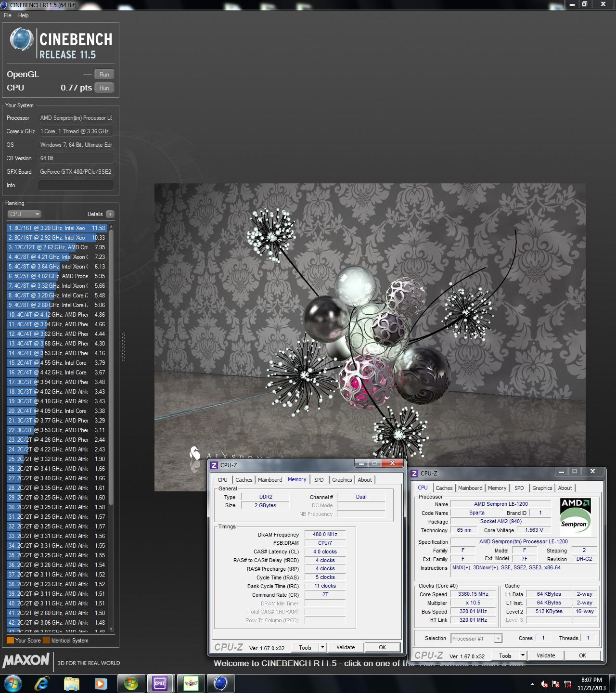The height and width of the screenshot is (693, 616).
Task: Click the Core Speed 3360.15 MHz value
Action: pyautogui.click(x=473, y=594)
